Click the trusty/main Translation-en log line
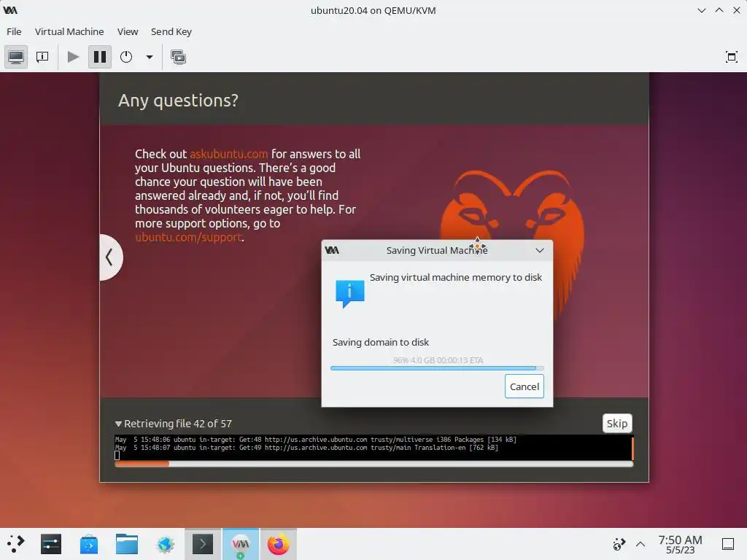Viewport: 747px width, 560px height. coord(306,448)
